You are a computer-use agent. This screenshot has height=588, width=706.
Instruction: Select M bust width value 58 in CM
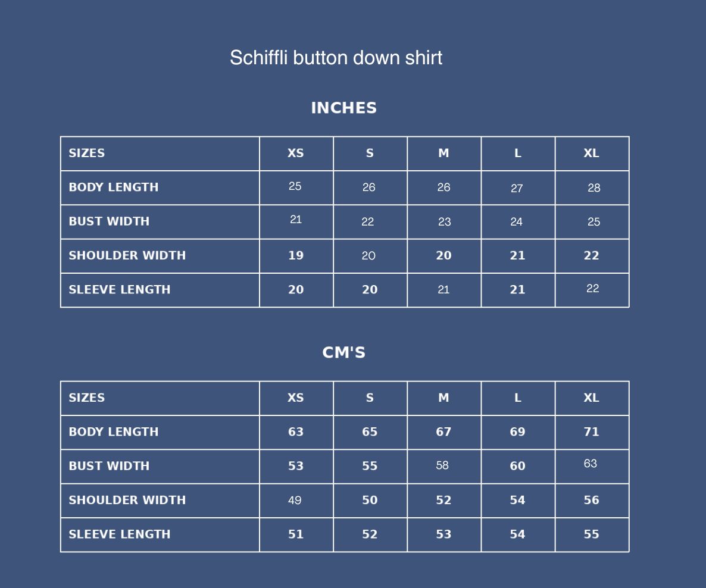point(442,465)
